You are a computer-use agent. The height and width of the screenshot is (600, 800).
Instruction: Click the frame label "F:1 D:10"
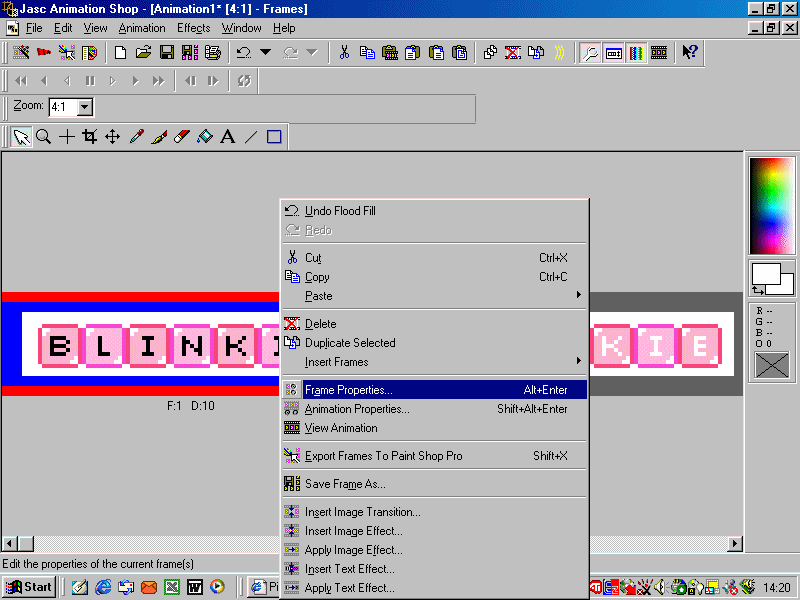(x=191, y=406)
